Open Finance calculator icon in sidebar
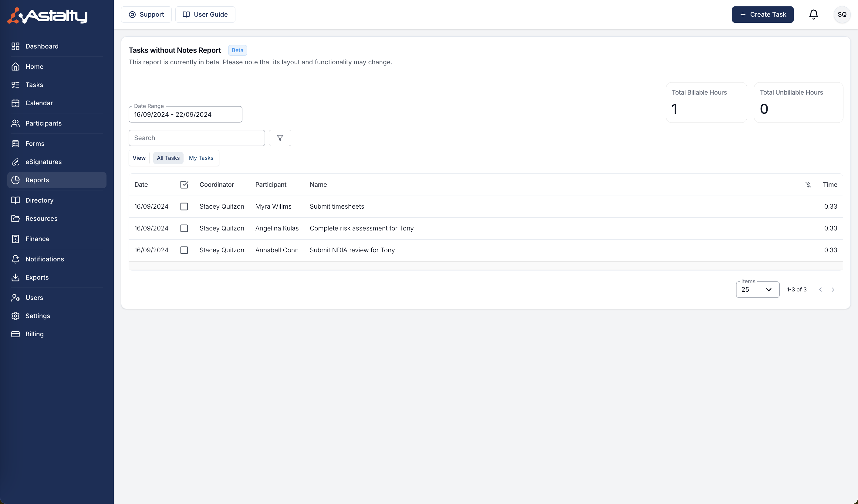 click(x=15, y=239)
